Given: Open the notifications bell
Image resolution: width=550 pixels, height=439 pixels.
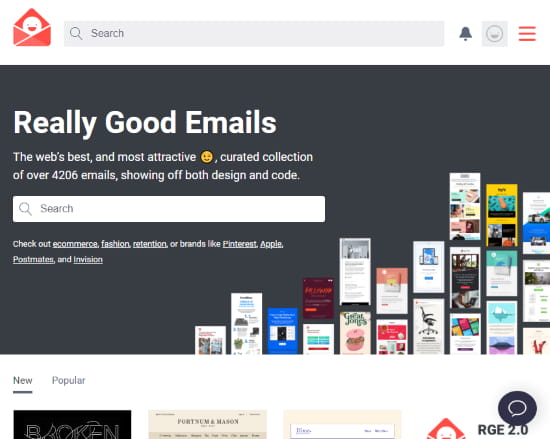Looking at the screenshot, I should pyautogui.click(x=465, y=34).
